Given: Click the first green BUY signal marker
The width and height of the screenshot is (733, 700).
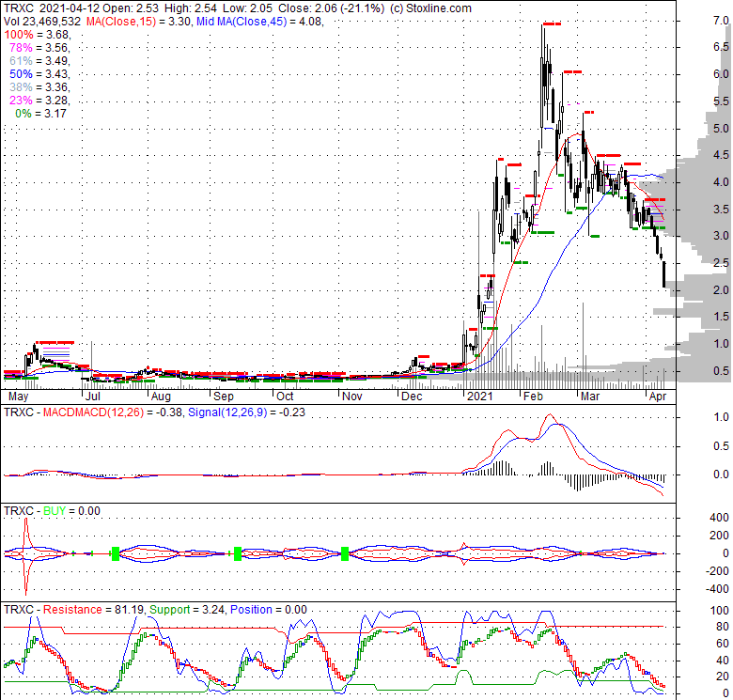Looking at the screenshot, I should pyautogui.click(x=116, y=553).
